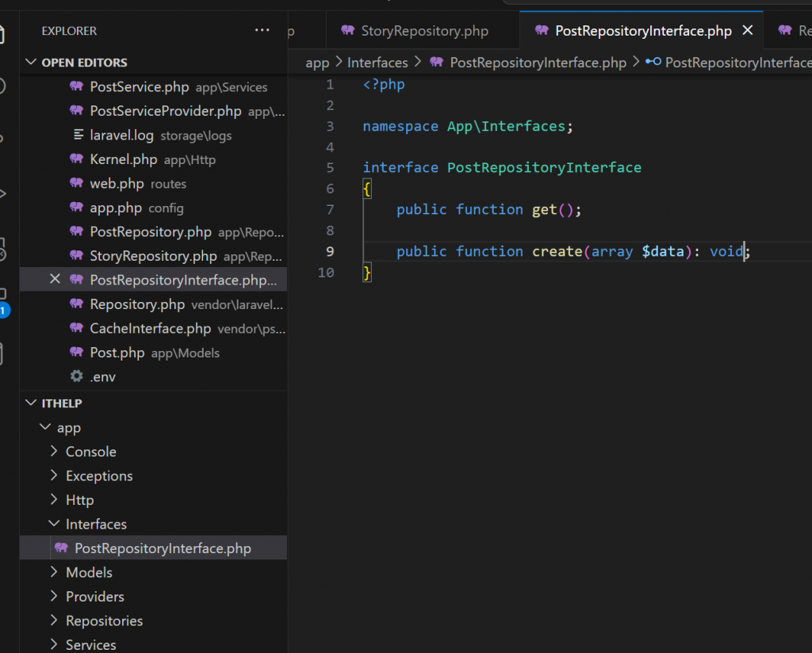812x653 pixels.
Task: Click PHP icon beside web.php
Action: pos(77,183)
